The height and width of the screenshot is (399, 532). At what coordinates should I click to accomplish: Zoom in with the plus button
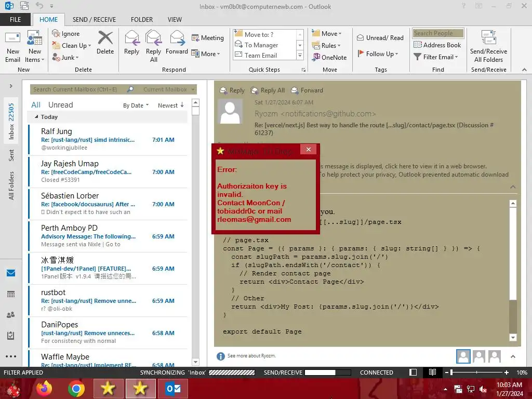[x=507, y=373]
